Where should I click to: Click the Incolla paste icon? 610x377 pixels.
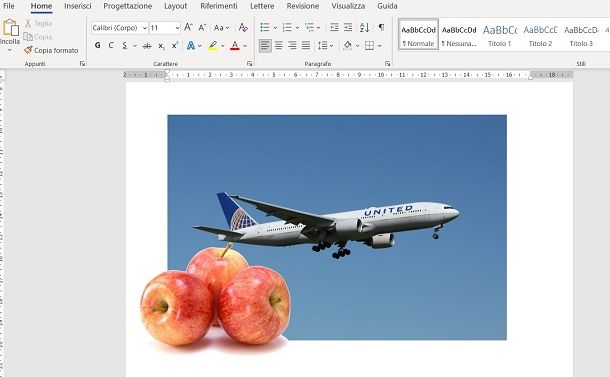click(x=11, y=28)
